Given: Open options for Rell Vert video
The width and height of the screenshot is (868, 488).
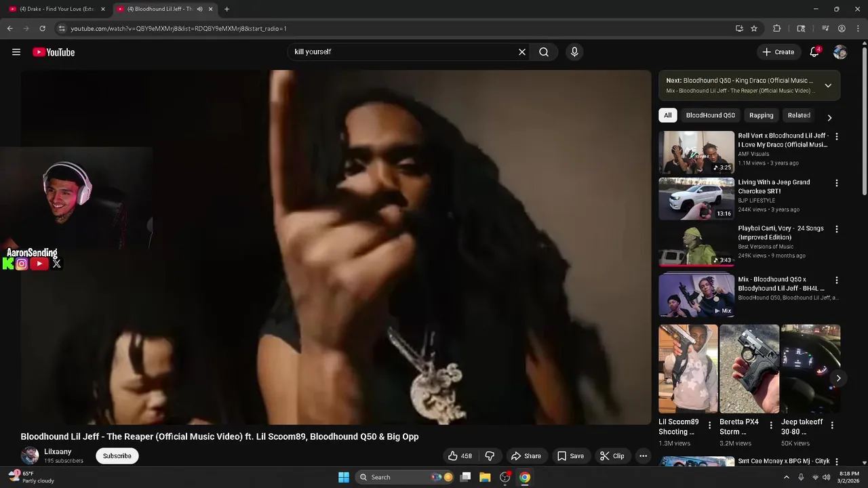Looking at the screenshot, I should point(836,137).
